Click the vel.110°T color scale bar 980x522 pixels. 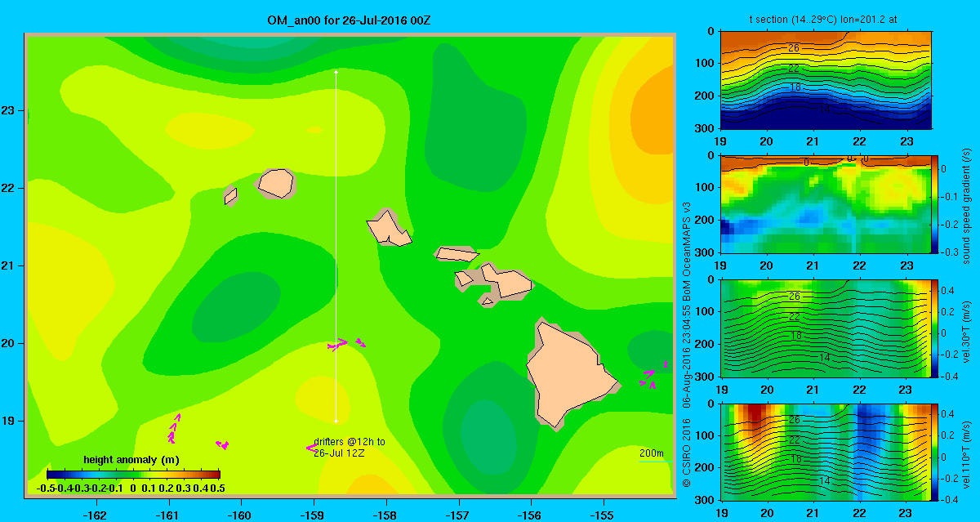pos(936,452)
